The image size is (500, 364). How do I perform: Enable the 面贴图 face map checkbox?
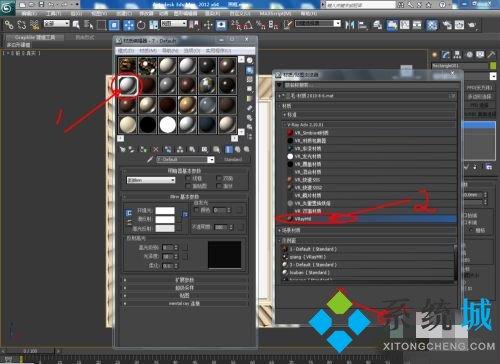tap(188, 186)
